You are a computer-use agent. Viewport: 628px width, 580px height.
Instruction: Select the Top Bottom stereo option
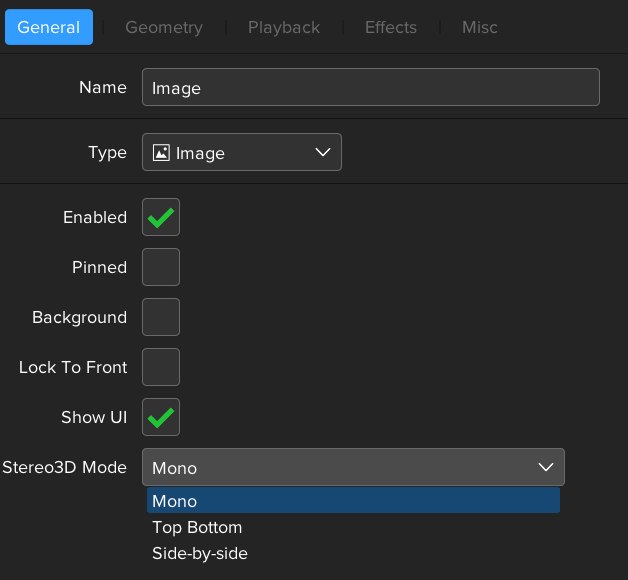click(x=197, y=527)
